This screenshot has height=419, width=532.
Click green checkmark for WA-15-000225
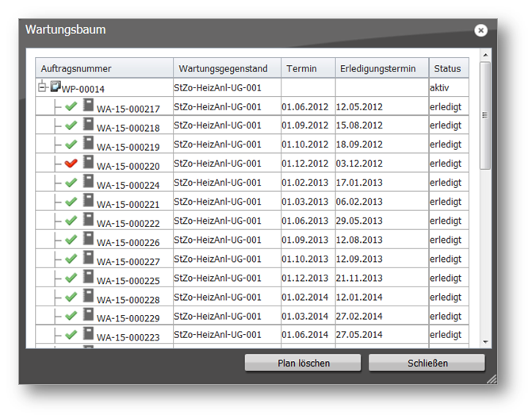point(71,278)
